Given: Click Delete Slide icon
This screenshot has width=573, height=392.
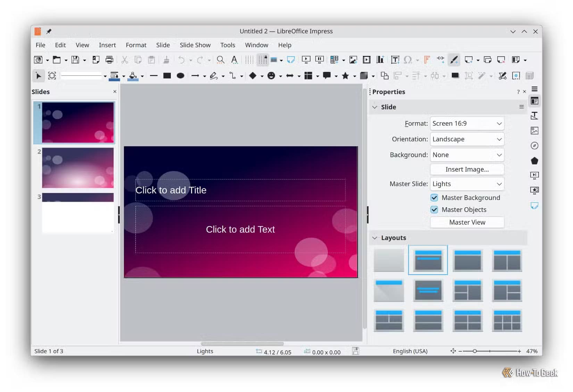Looking at the screenshot, I should coord(501,60).
